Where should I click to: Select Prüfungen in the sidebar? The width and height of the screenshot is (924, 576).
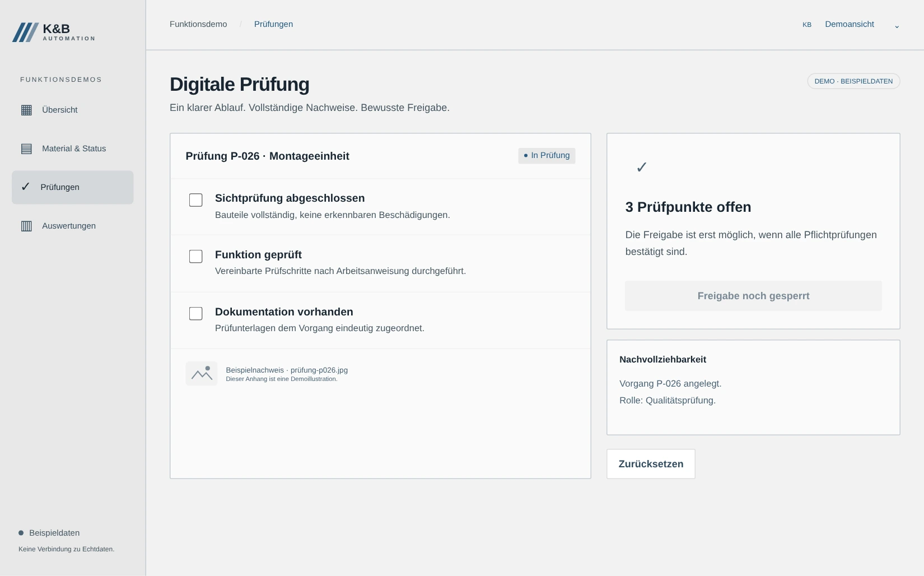tap(73, 187)
